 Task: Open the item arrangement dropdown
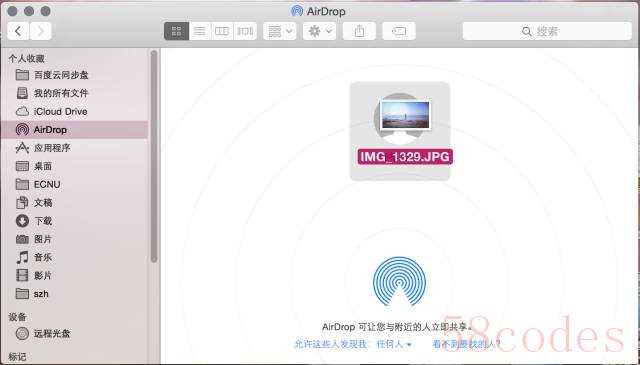280,31
